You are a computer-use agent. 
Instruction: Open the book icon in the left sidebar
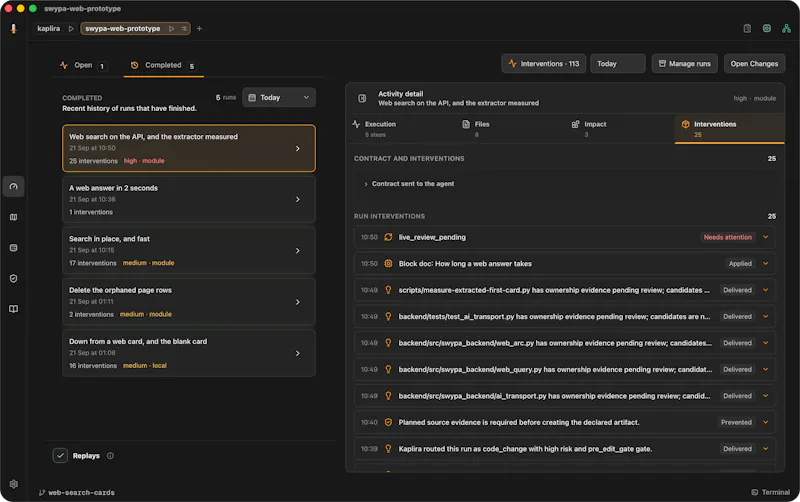coord(14,309)
